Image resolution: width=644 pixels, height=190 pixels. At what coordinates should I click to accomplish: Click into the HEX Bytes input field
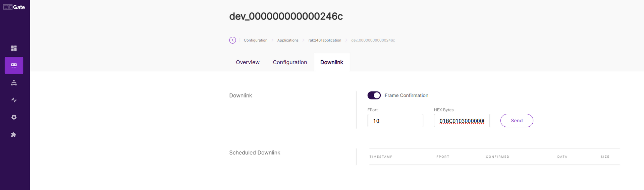pyautogui.click(x=462, y=121)
